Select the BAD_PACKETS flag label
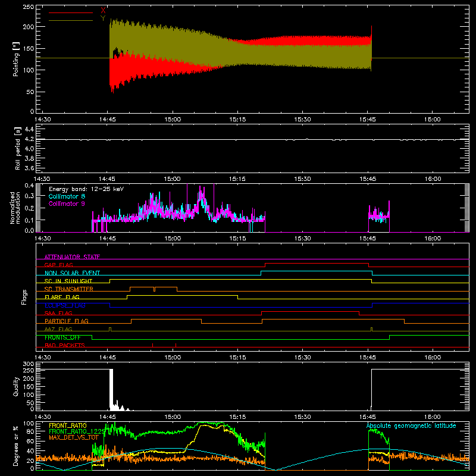The width and height of the screenshot is (476, 476). pos(65,345)
